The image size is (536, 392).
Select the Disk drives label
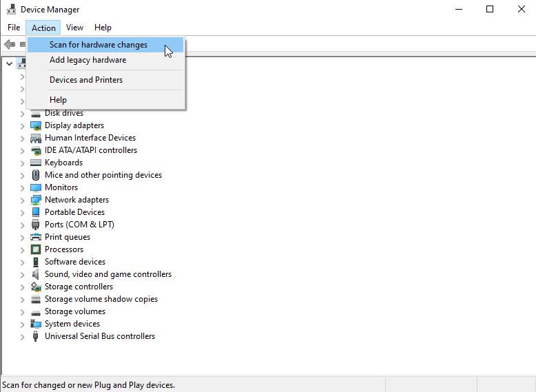(64, 113)
